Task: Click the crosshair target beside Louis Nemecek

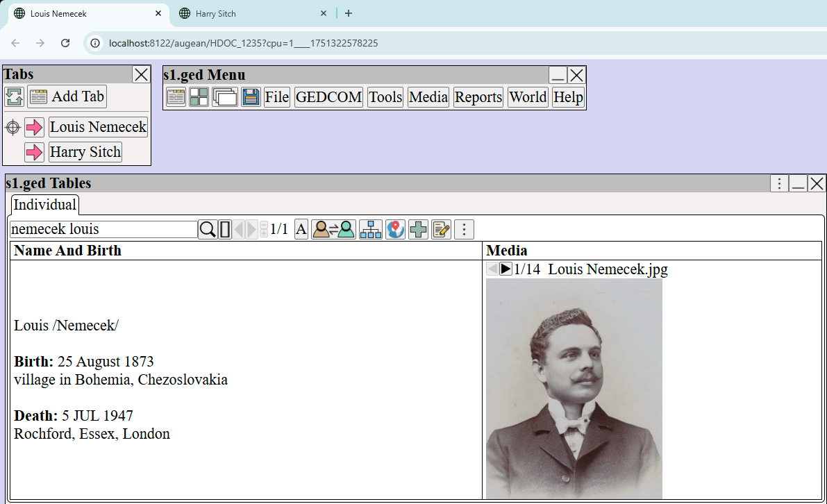Action: click(12, 128)
